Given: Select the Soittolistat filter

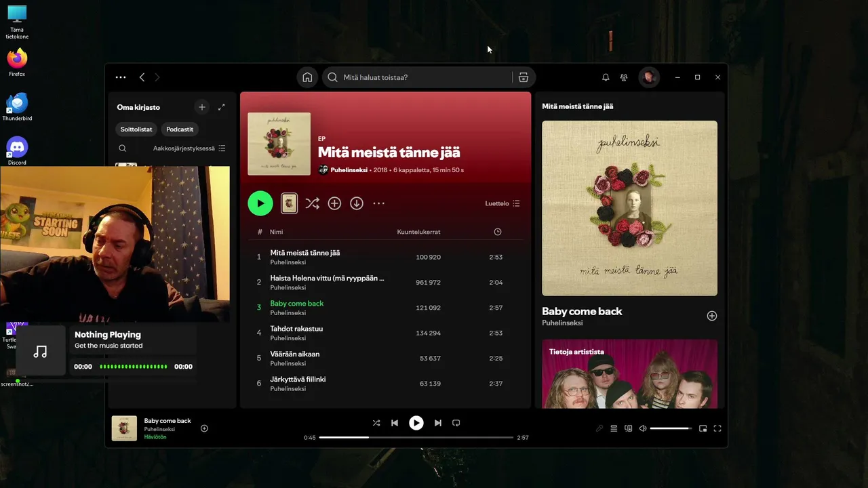Looking at the screenshot, I should pyautogui.click(x=136, y=129).
